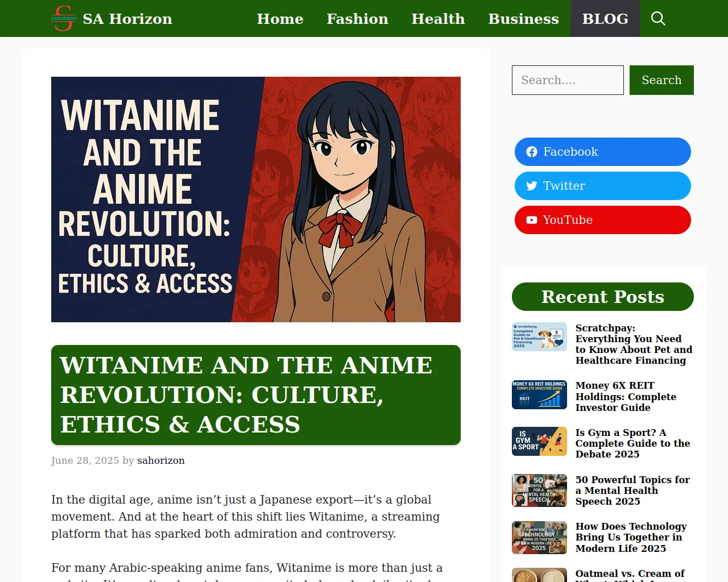Viewport: 728px width, 582px height.
Task: Click the Facebook logo icon
Action: click(532, 152)
